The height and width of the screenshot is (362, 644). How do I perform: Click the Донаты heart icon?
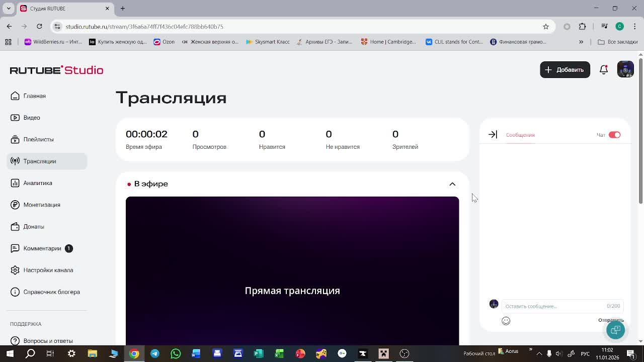[x=15, y=227]
